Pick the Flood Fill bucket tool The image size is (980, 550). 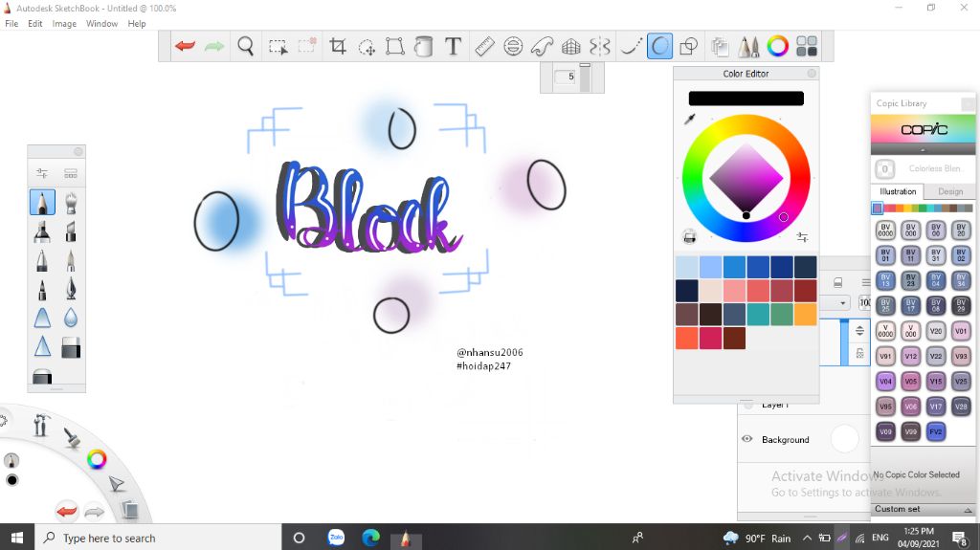(x=424, y=46)
